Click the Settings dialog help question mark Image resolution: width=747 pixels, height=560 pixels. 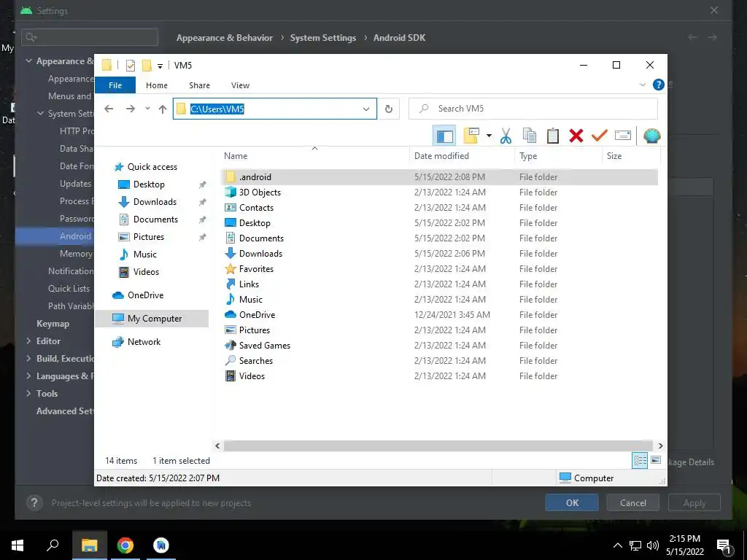[x=34, y=503]
